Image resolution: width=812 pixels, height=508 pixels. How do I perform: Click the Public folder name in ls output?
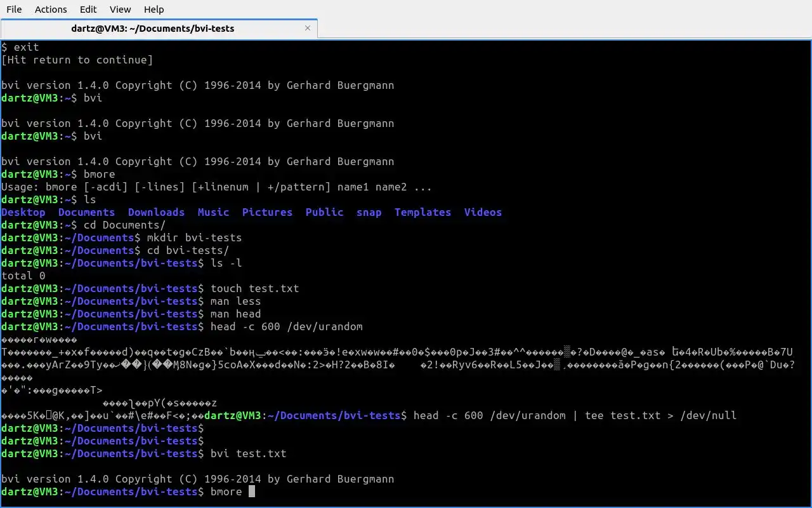(325, 212)
